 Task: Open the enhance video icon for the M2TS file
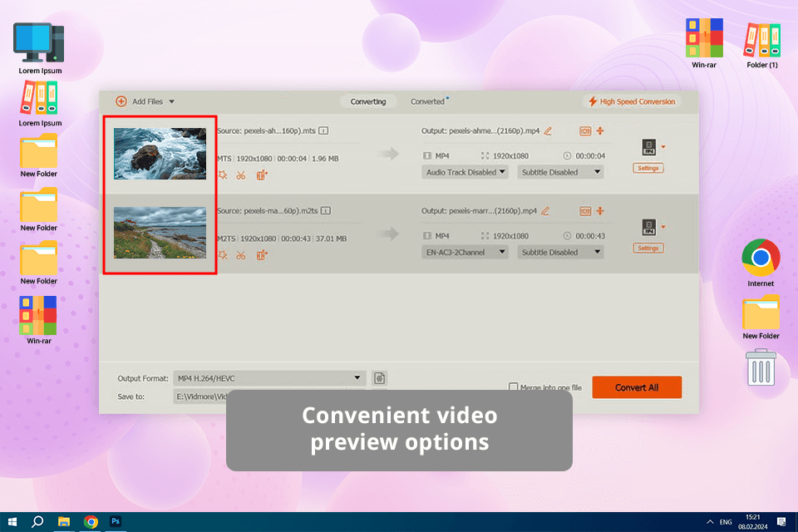click(262, 255)
